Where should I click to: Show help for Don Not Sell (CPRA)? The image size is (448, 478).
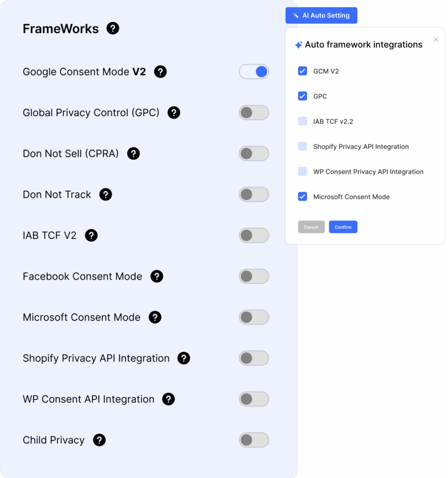(134, 154)
